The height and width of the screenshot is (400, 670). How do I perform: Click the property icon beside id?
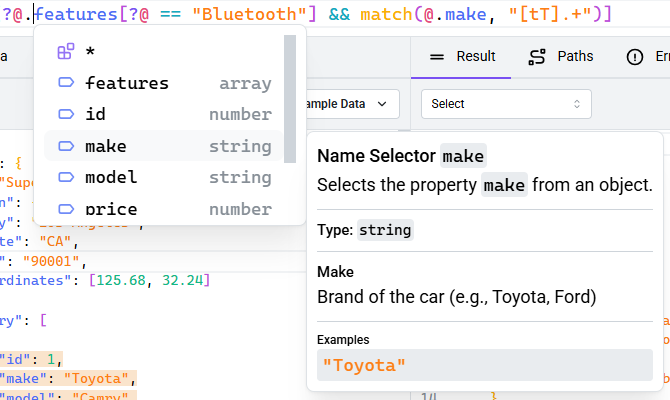point(66,114)
